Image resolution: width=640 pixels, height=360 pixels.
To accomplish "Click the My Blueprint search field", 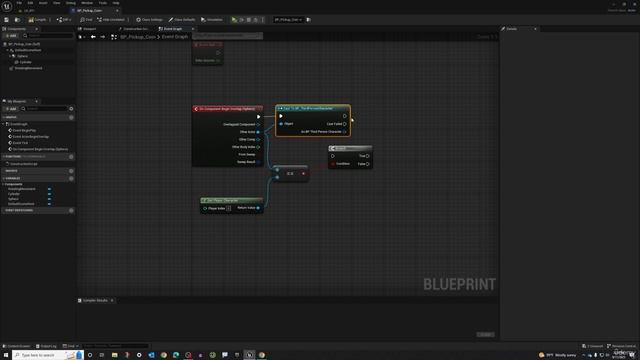I will click(44, 109).
